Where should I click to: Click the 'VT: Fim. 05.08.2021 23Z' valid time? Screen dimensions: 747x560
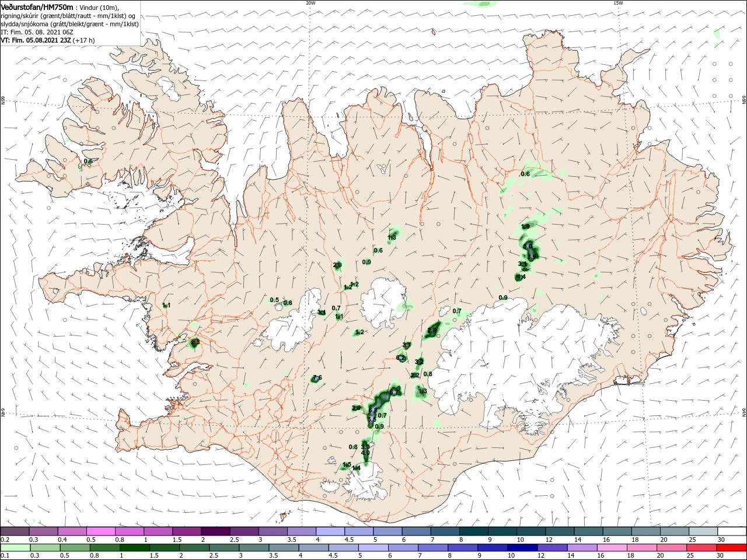click(x=36, y=40)
